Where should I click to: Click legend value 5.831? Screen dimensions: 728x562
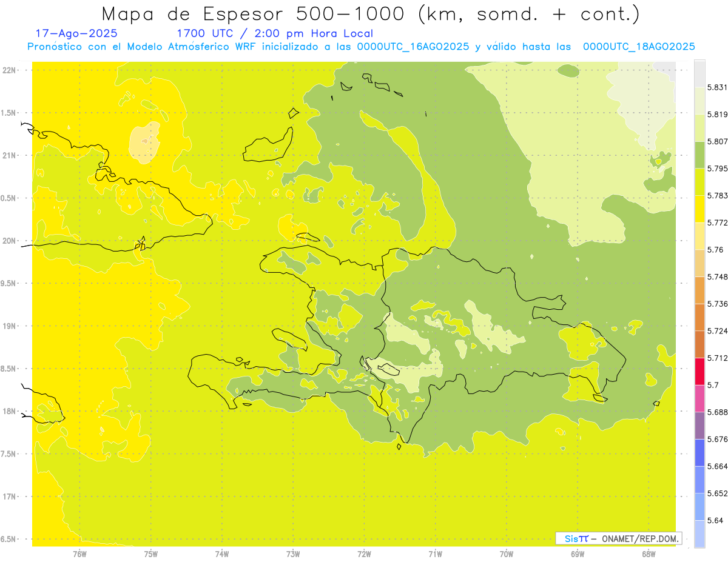click(x=717, y=87)
